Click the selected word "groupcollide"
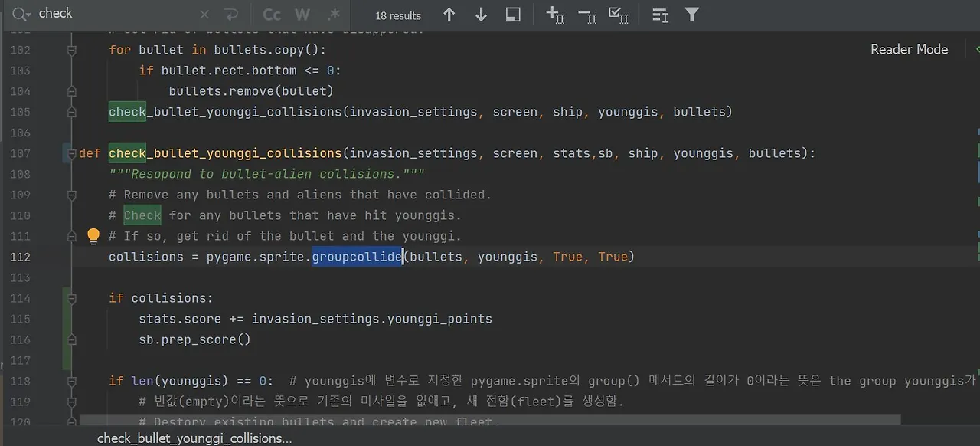 [358, 257]
